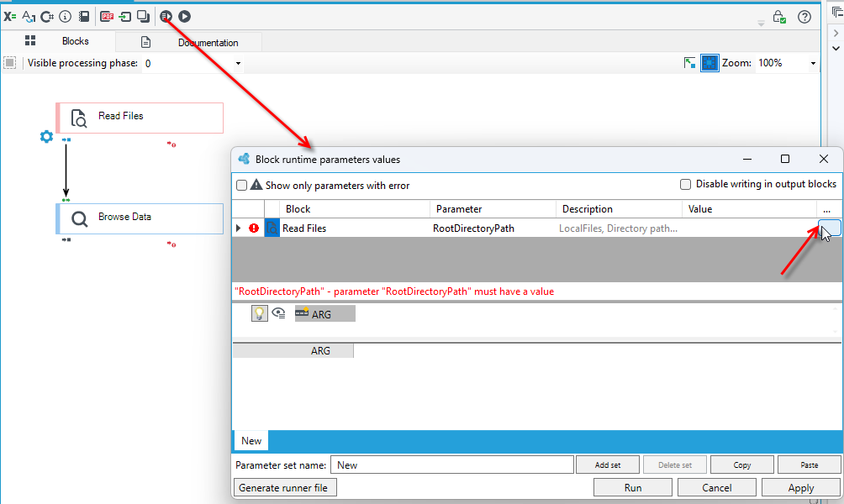Click the rename A-to-1 toolbar icon
The height and width of the screenshot is (504, 844).
tap(29, 17)
